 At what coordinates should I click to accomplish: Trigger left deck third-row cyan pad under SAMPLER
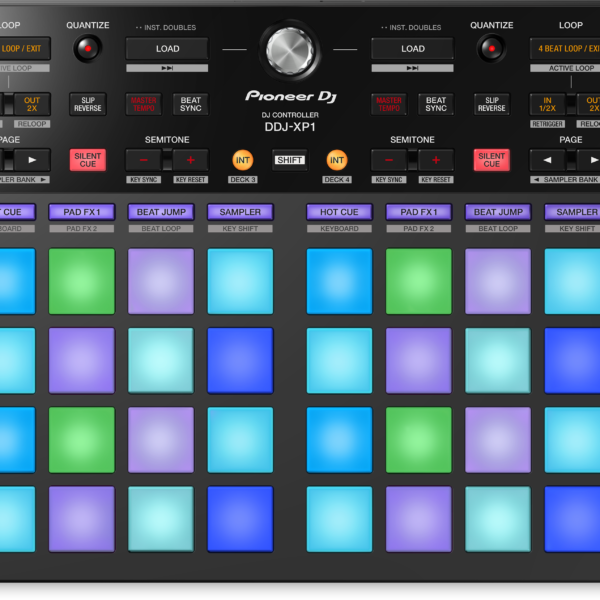(x=240, y=440)
